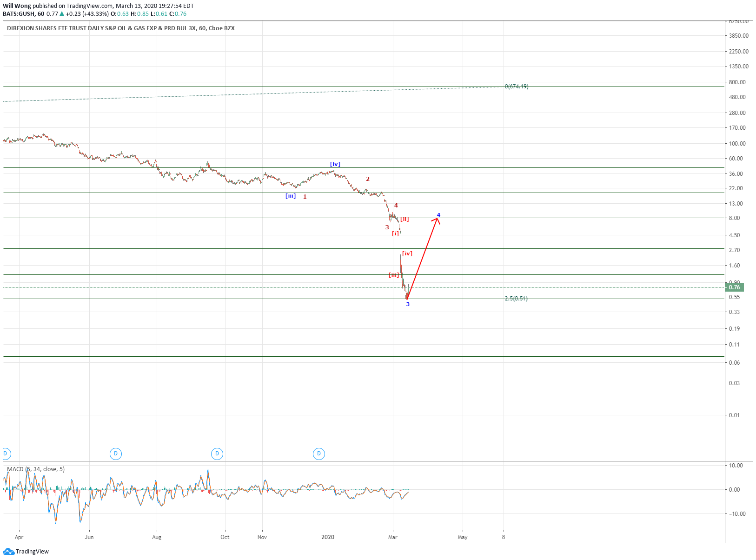
Task: Click the 2020 label on the time axis
Action: 328,537
